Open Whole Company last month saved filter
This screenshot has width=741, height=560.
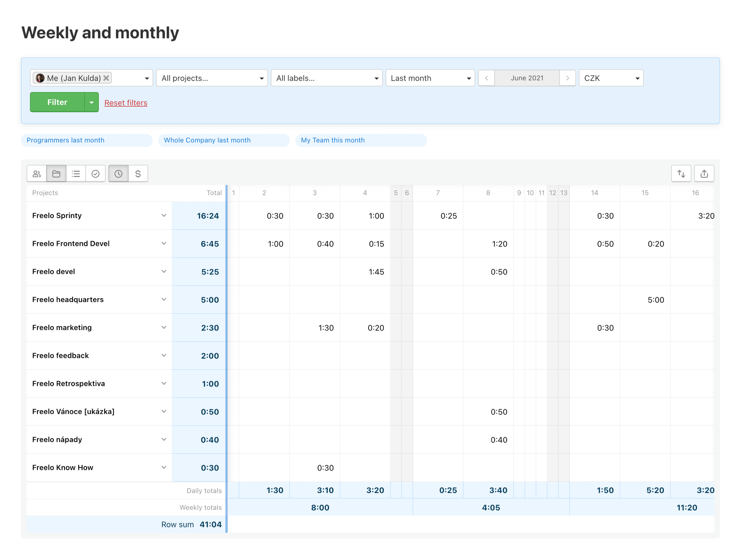(x=224, y=140)
